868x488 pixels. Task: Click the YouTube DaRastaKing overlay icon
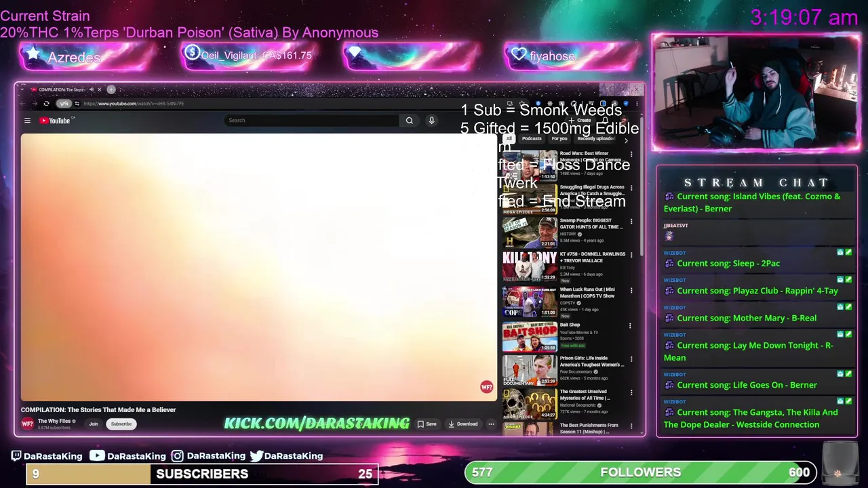point(97,456)
